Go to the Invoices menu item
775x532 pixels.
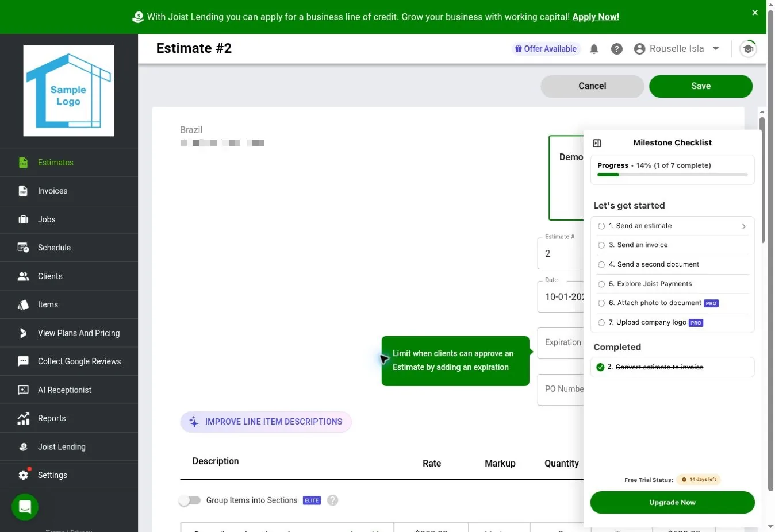point(69,191)
